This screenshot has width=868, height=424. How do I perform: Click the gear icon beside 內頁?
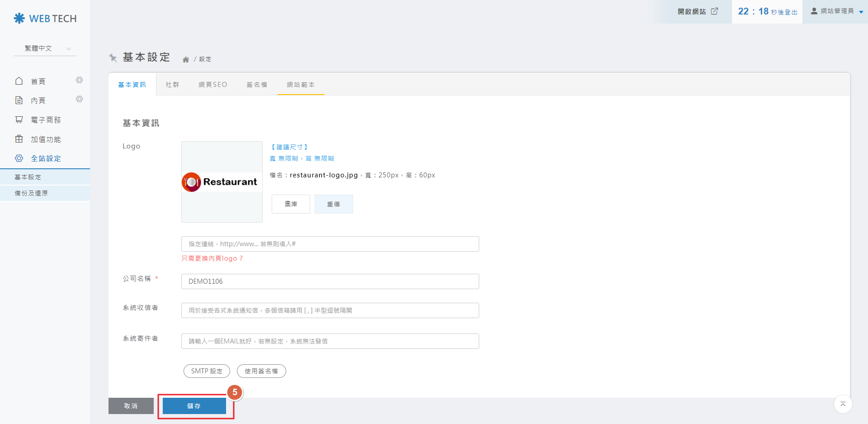79,99
